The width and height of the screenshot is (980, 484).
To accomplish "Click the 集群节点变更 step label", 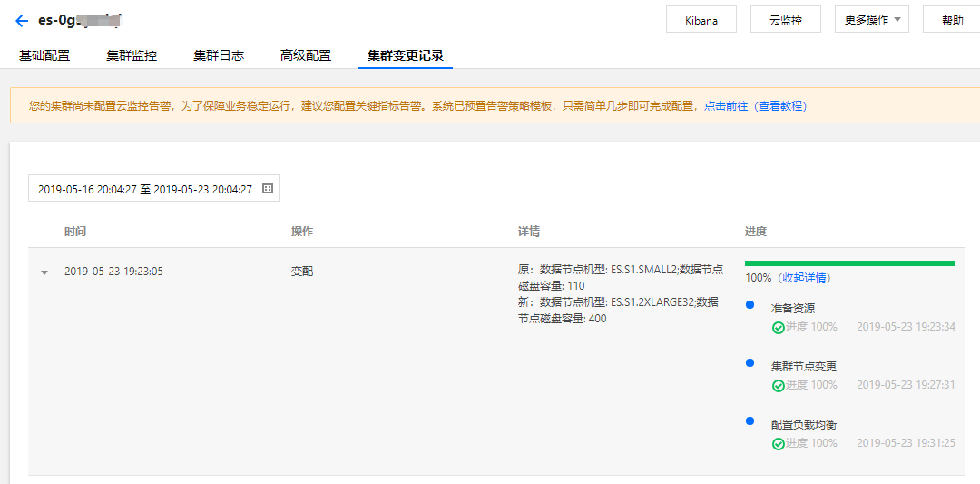I will 804,367.
